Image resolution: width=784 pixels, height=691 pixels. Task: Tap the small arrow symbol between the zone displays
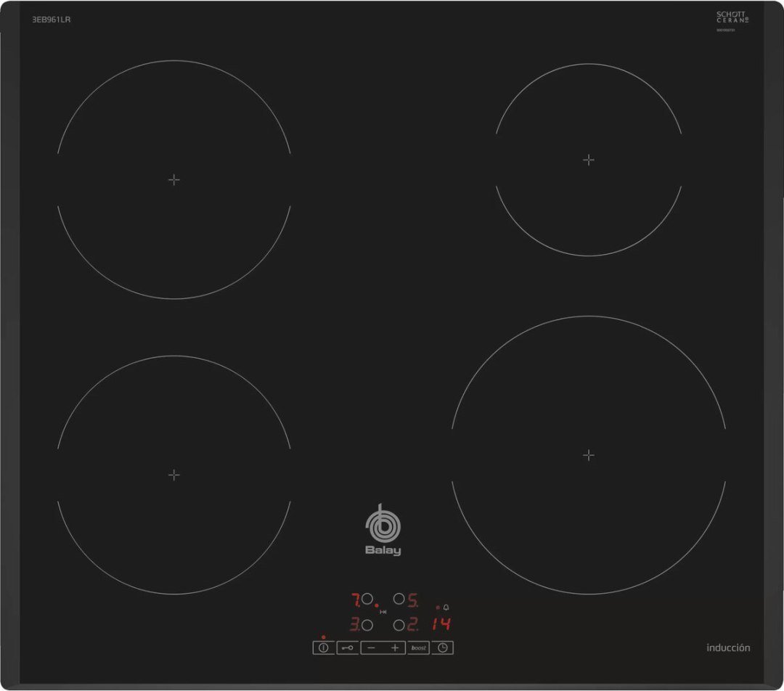click(383, 611)
